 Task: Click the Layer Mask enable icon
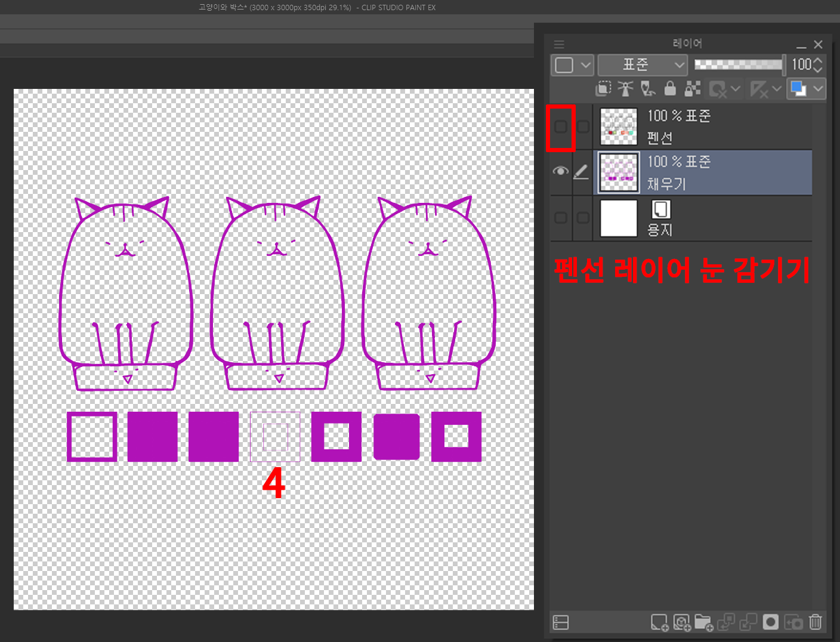point(718,89)
